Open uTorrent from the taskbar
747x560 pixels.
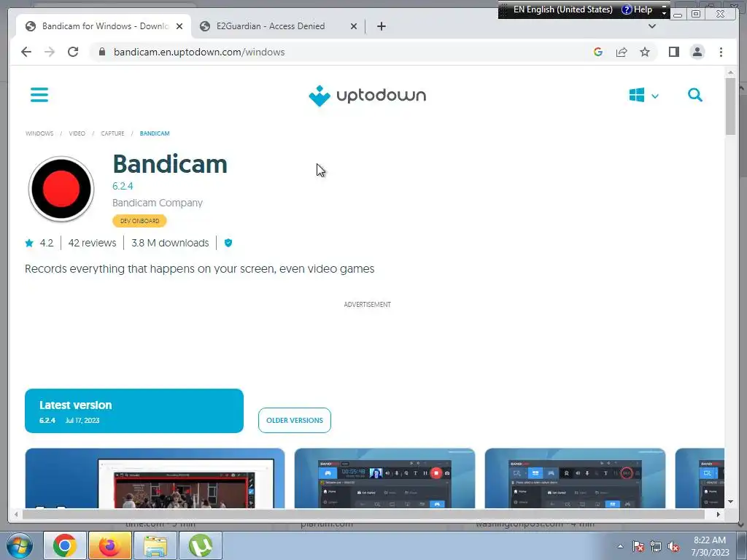point(200,545)
